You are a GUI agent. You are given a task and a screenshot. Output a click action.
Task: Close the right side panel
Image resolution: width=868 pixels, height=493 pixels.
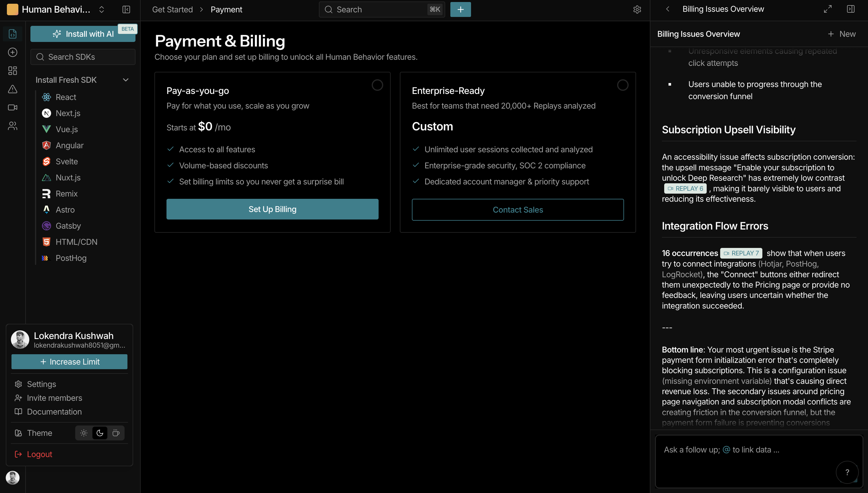[x=850, y=9]
